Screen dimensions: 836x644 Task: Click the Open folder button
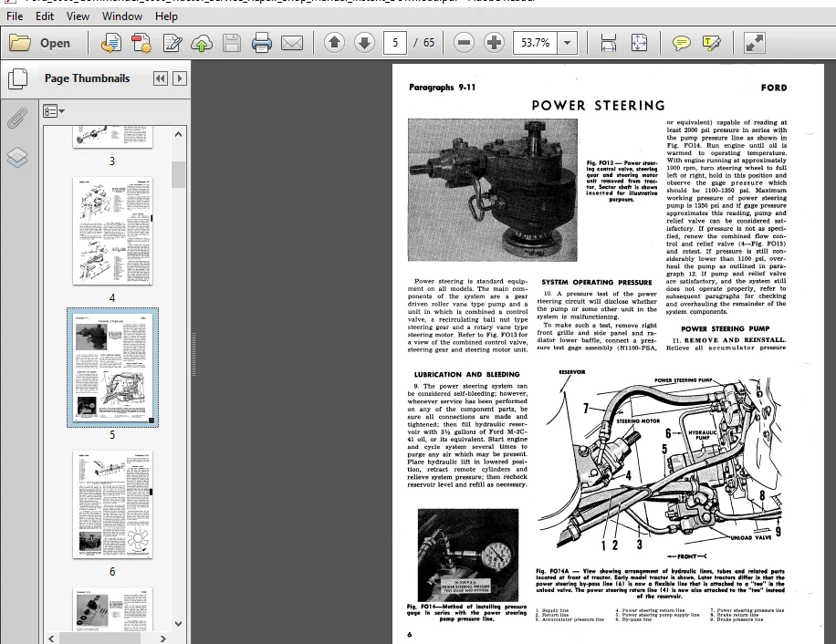pos(40,43)
